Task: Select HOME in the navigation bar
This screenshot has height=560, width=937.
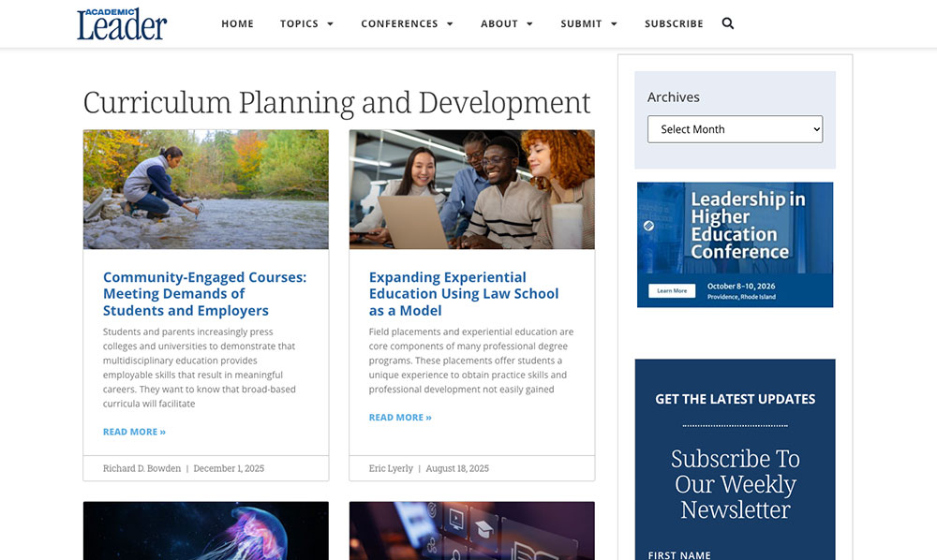Action: coord(237,23)
